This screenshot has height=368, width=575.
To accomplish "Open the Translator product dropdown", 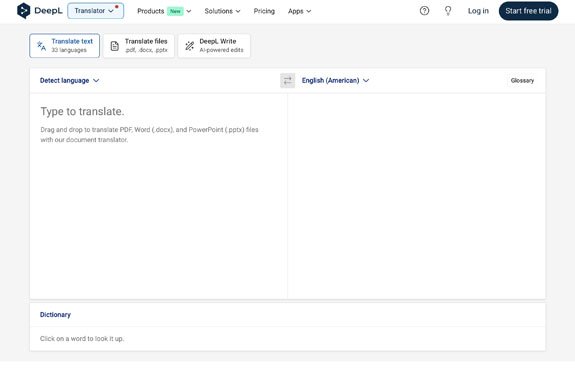I will (x=95, y=11).
